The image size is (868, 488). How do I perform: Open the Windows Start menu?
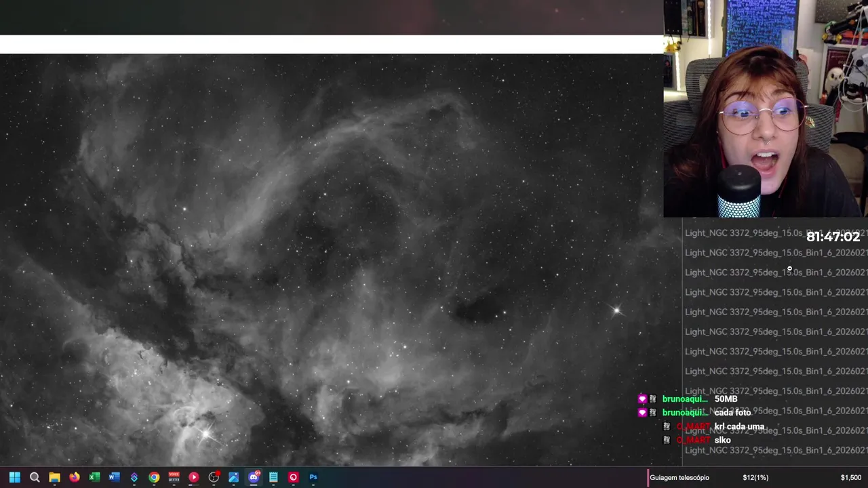click(15, 477)
